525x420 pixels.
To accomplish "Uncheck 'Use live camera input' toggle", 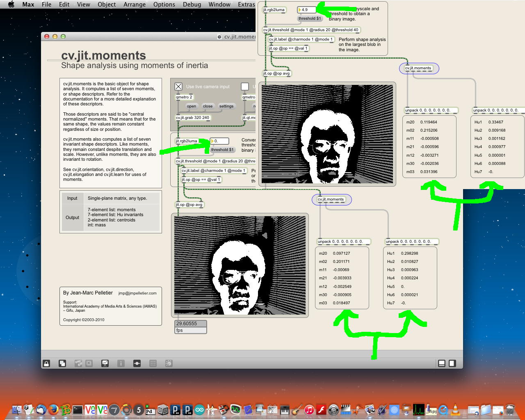I will coord(178,87).
